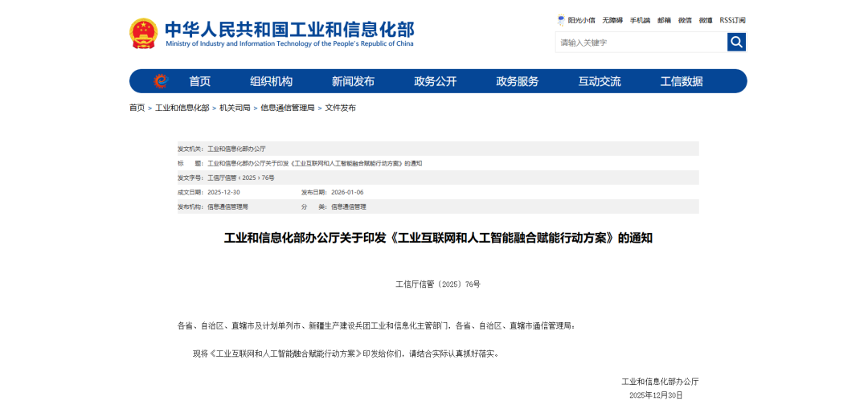Click the red gear icon in navigation bar
The image size is (868, 409).
point(161,81)
